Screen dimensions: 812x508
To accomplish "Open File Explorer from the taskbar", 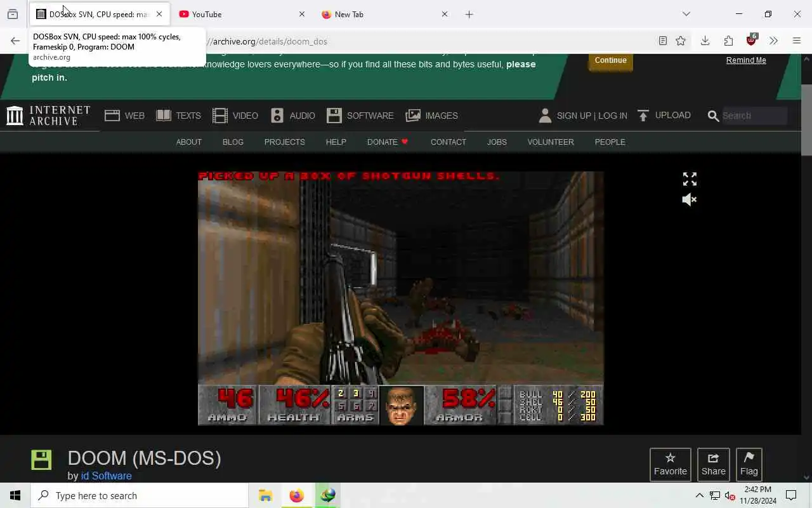I will pyautogui.click(x=265, y=495).
